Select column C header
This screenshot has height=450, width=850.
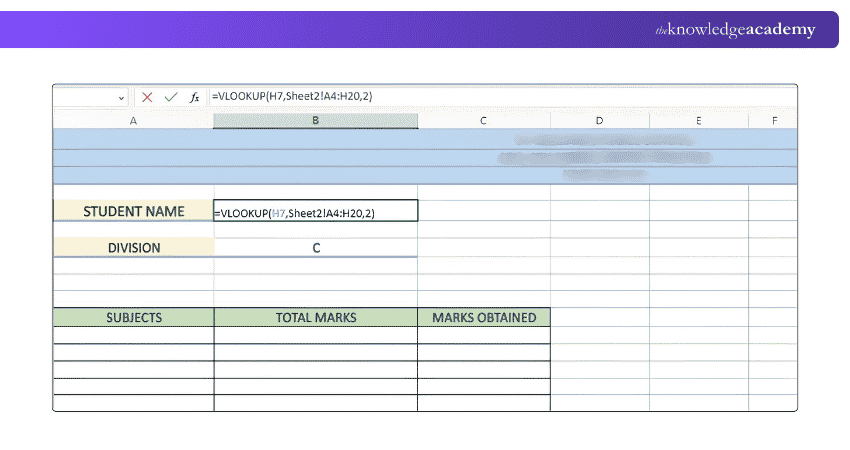484,121
